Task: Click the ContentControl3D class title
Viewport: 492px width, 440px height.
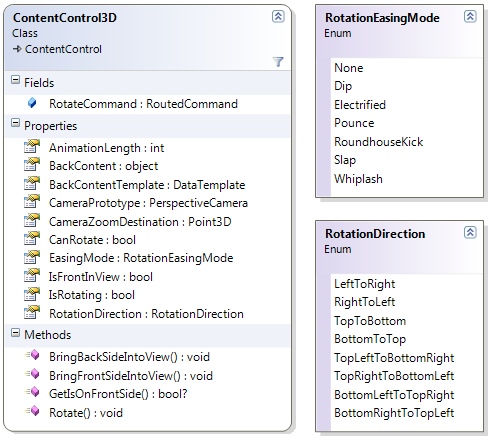Action: 65,18
